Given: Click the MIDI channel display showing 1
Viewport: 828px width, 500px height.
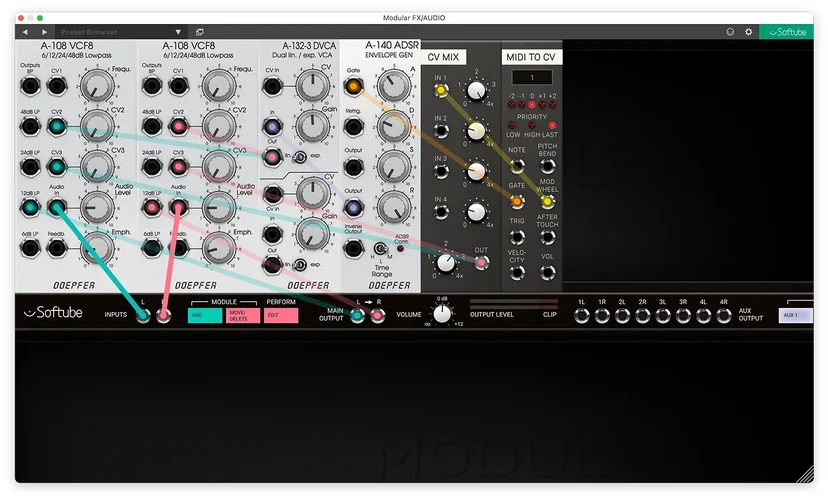Looking at the screenshot, I should (532, 78).
